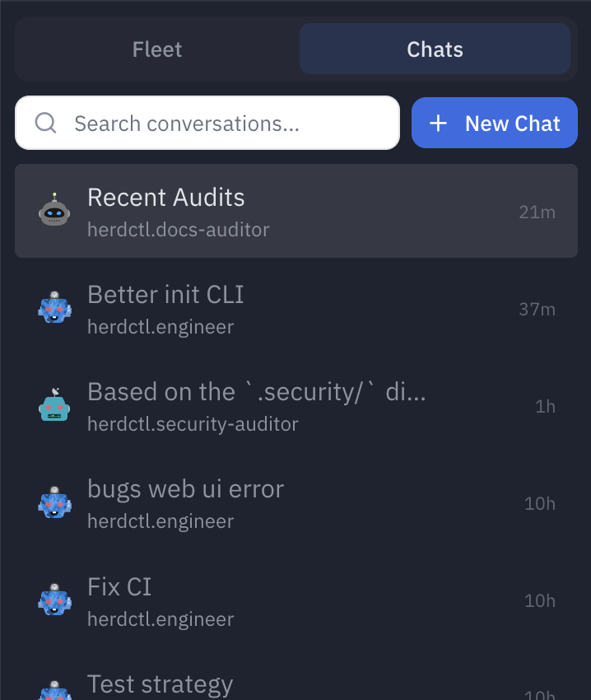The height and width of the screenshot is (700, 591).
Task: Click the 21m timestamp on Recent Audits
Action: (x=537, y=212)
